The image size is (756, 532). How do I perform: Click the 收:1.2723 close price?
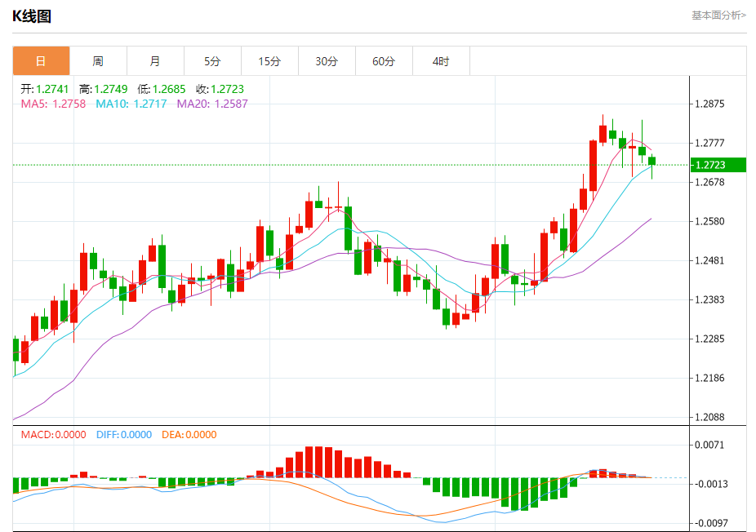[220, 89]
